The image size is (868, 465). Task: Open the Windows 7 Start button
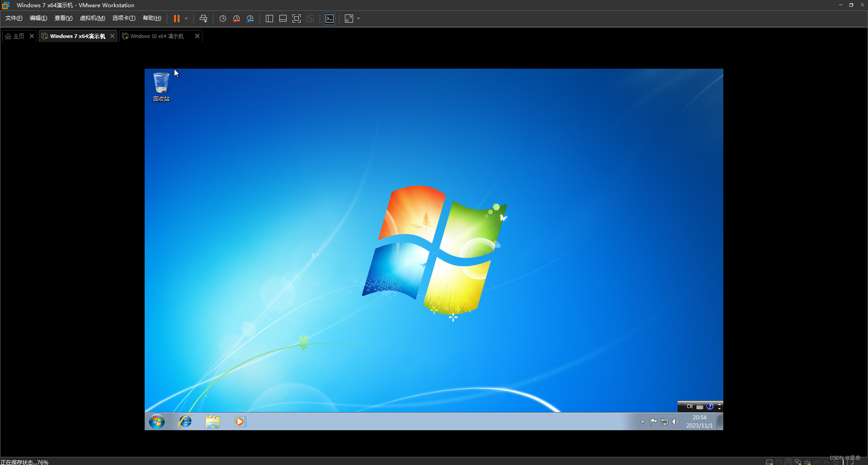(x=157, y=422)
